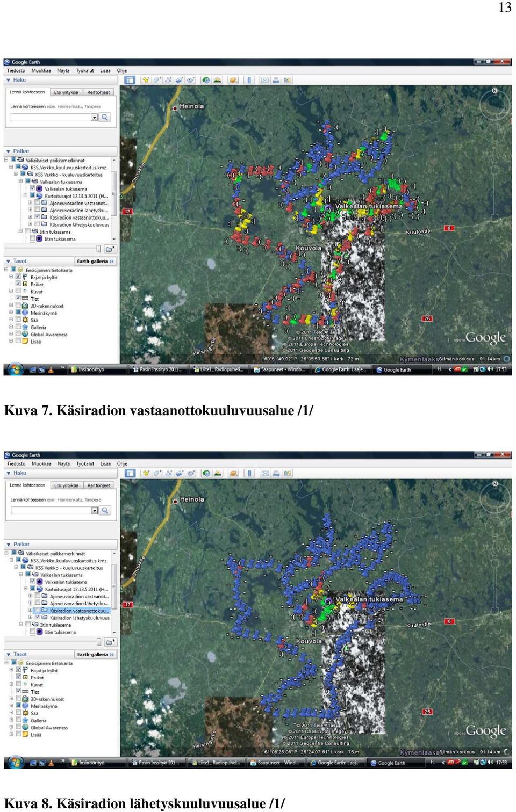Click planet switch icon in Kuva 7 toolbar
This screenshot has height=812, width=516.
point(233,80)
